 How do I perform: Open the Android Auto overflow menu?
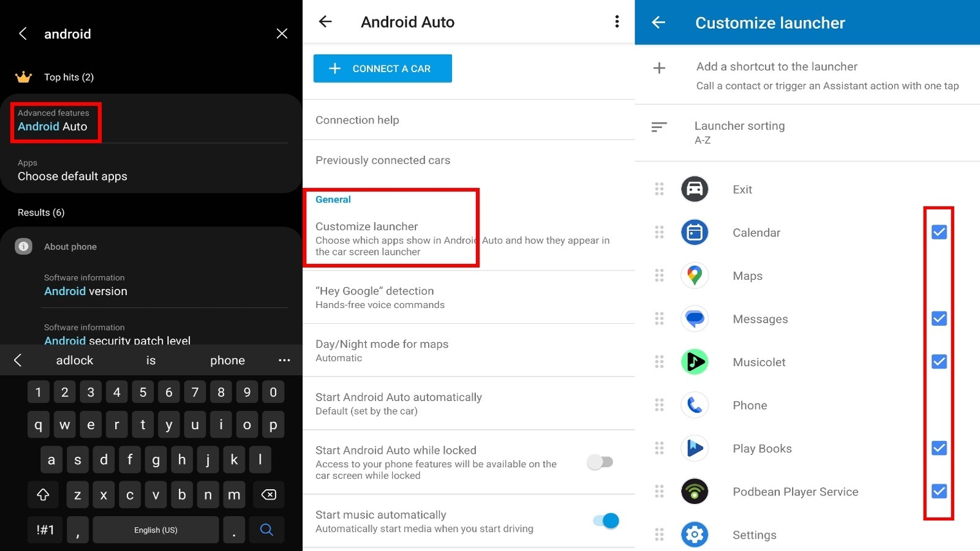(x=616, y=21)
